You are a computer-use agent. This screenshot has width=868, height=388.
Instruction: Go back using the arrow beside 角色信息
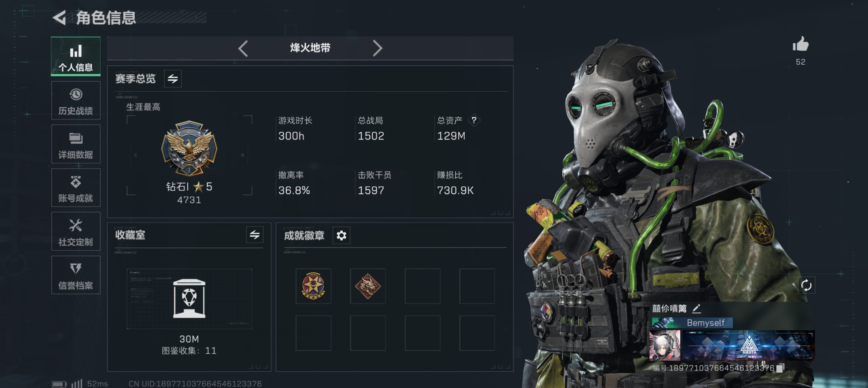[59, 18]
